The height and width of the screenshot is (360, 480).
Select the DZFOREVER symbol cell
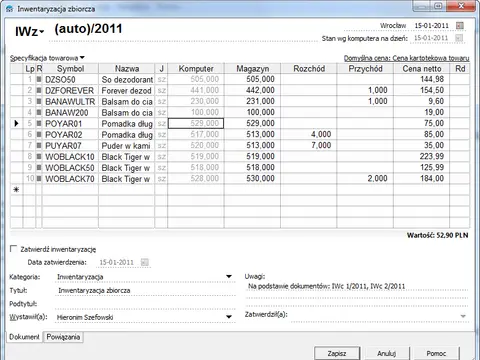pyautogui.click(x=70, y=90)
